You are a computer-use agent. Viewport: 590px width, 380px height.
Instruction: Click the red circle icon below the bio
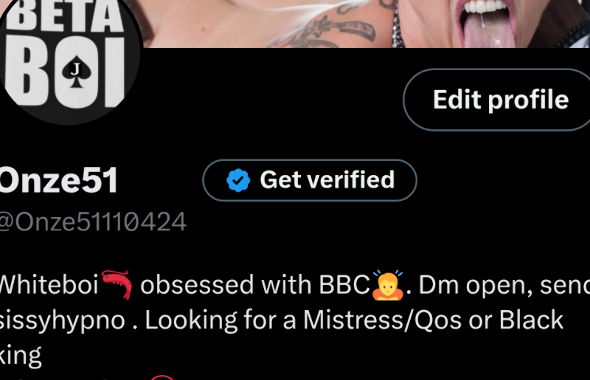pyautogui.click(x=163, y=377)
